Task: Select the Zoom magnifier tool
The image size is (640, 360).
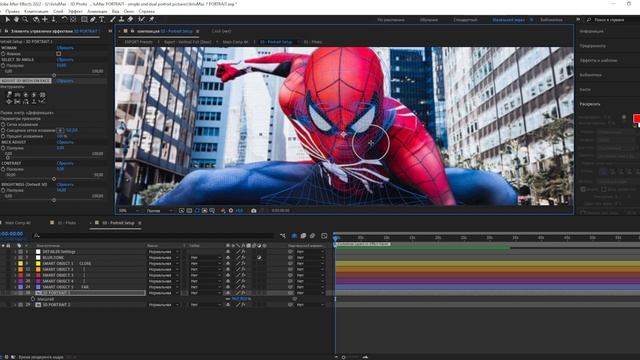Action: point(25,19)
